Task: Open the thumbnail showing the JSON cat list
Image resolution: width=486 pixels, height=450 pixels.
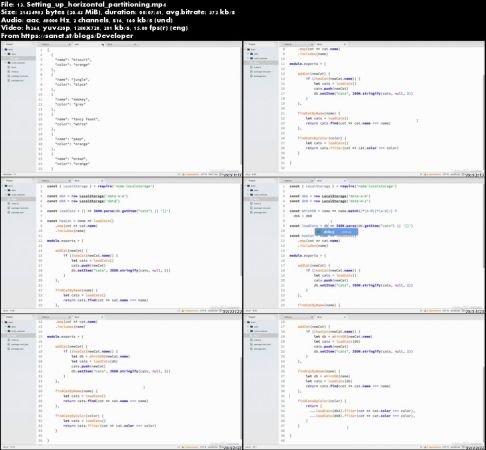Action: 121,109
